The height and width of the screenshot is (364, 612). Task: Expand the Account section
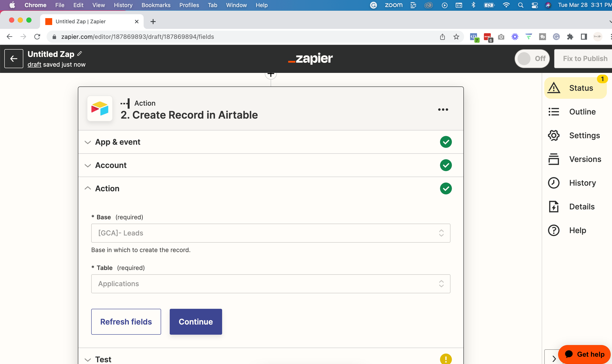[271, 165]
